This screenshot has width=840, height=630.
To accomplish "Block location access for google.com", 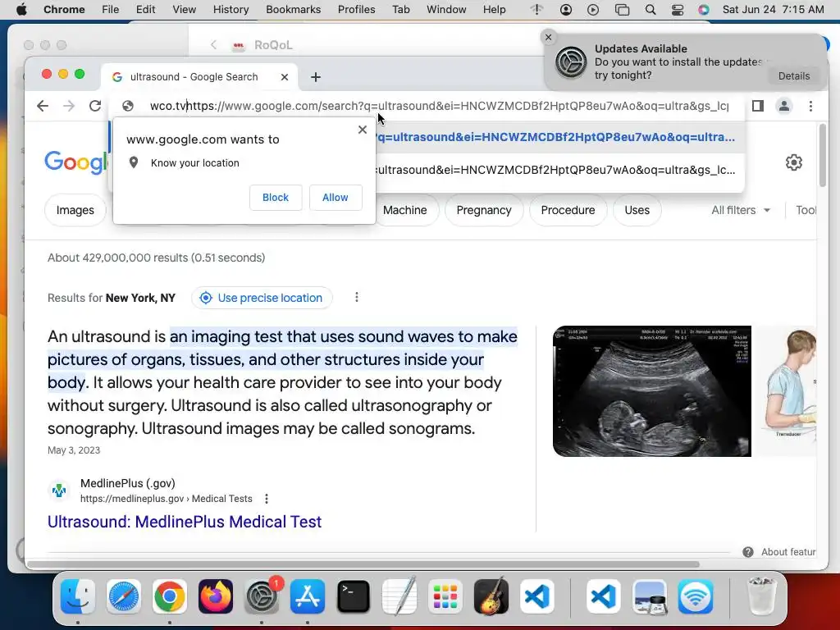I will coord(276,198).
